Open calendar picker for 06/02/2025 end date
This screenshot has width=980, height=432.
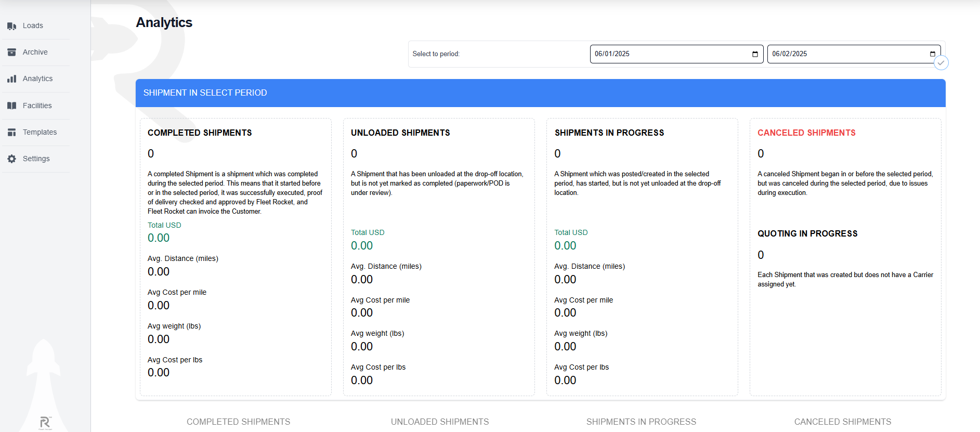pos(932,54)
